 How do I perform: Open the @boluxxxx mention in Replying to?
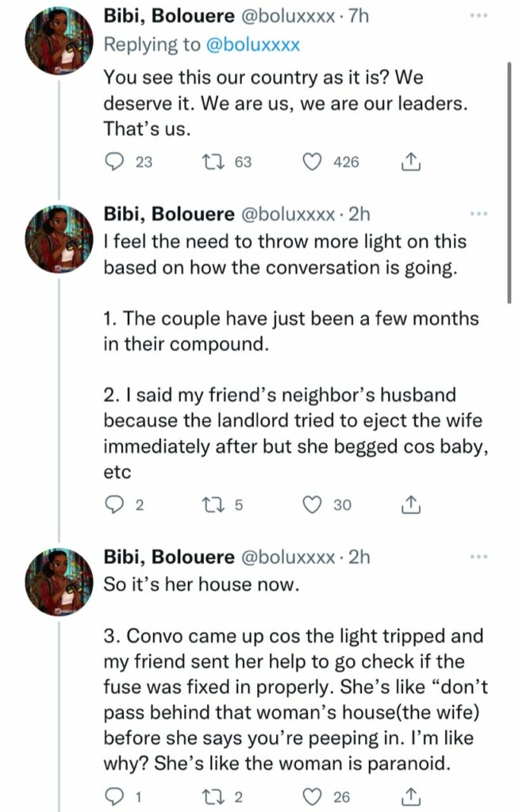point(253,44)
